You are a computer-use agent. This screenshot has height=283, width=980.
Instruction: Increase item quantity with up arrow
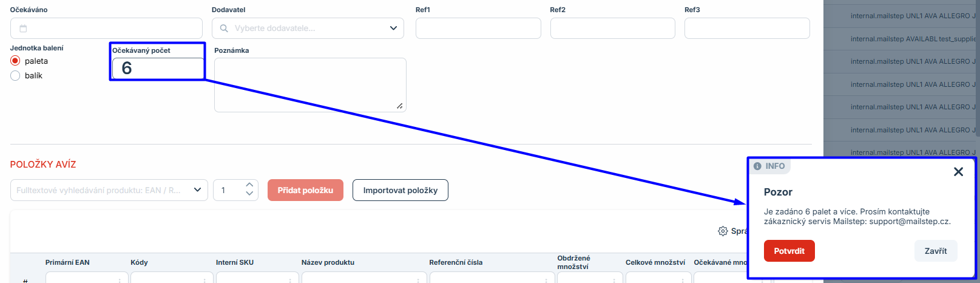pos(249,185)
